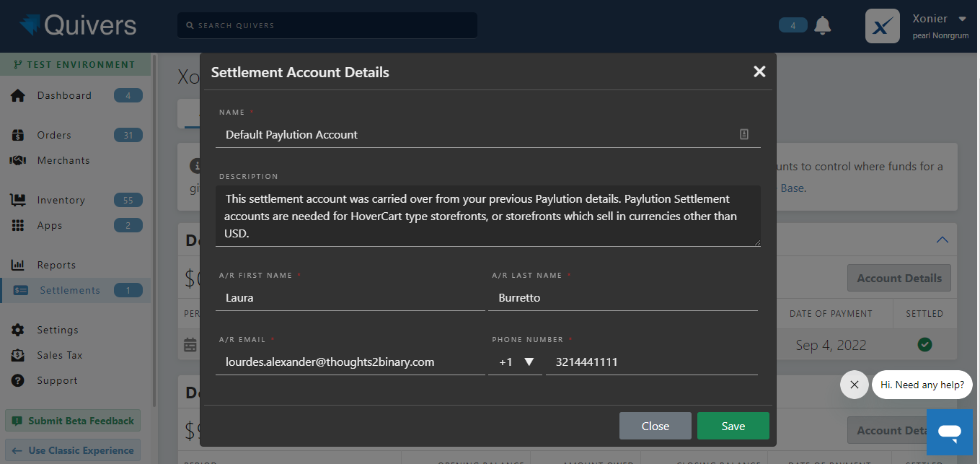This screenshot has width=980, height=464.
Task: Open Settings in the sidebar
Action: tap(58, 330)
